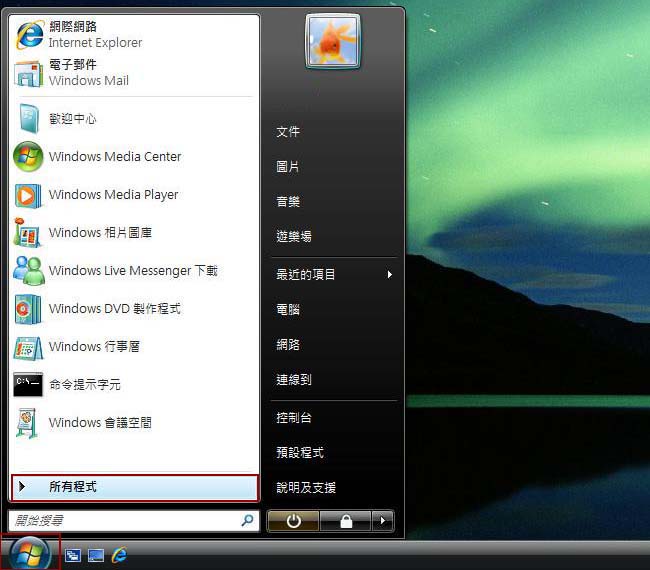The width and height of the screenshot is (650, 570).
Task: Open 控制台 control panel
Action: click(x=294, y=417)
